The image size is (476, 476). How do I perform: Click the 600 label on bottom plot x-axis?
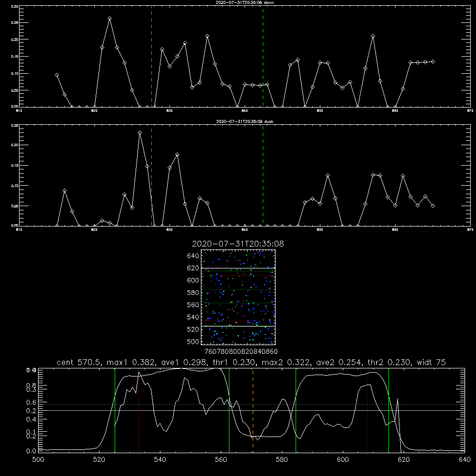click(x=343, y=460)
